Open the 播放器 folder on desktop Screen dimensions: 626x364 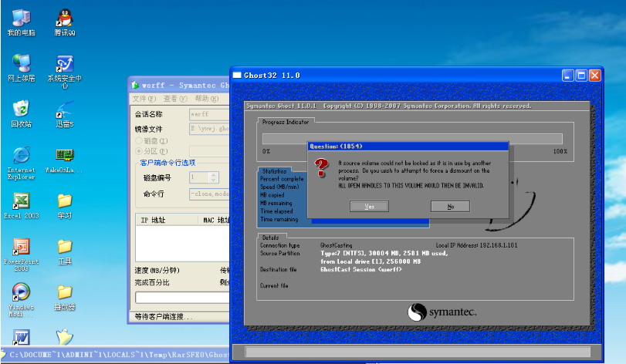pyautogui.click(x=64, y=298)
